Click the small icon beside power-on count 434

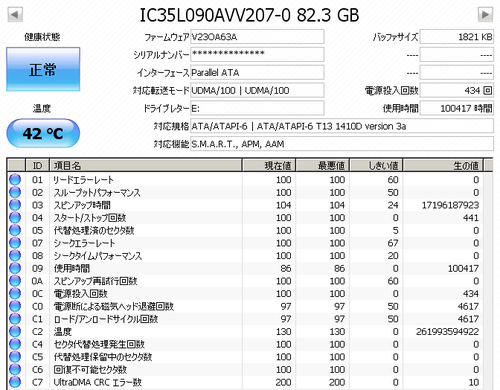[487, 90]
